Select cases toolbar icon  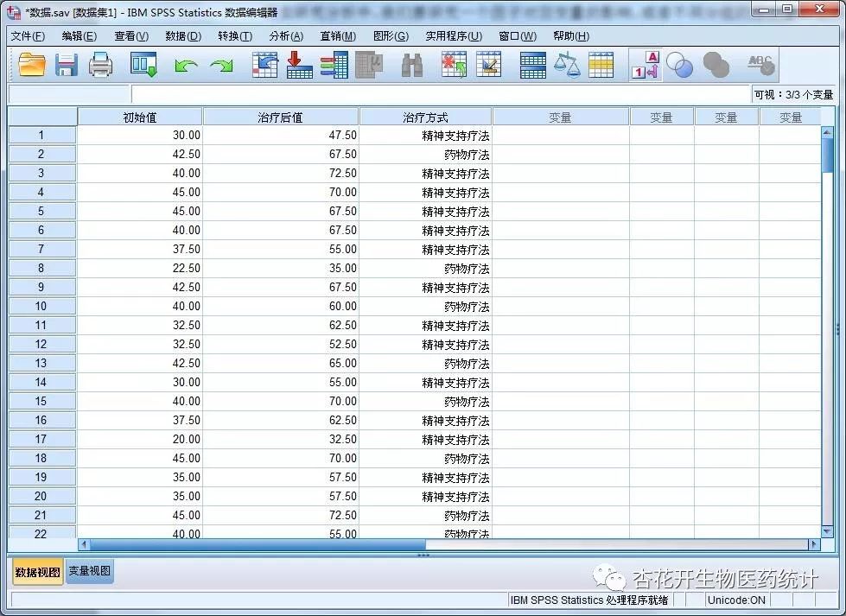coord(601,66)
